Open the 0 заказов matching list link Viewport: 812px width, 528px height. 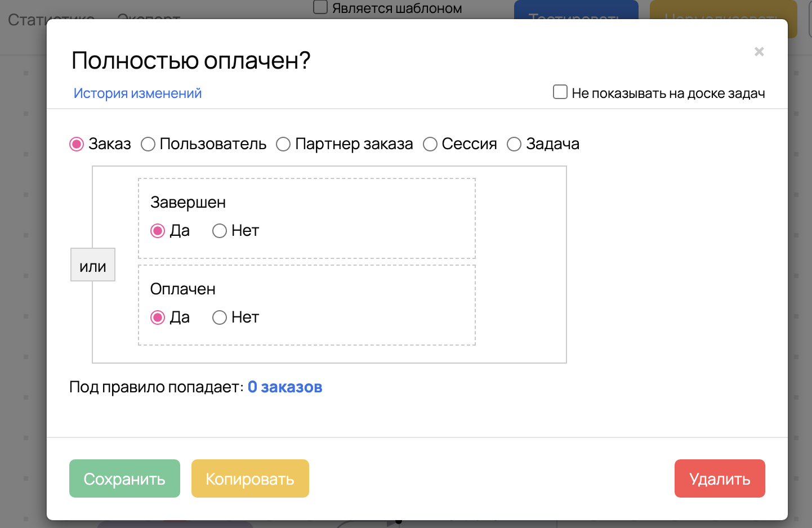click(285, 387)
